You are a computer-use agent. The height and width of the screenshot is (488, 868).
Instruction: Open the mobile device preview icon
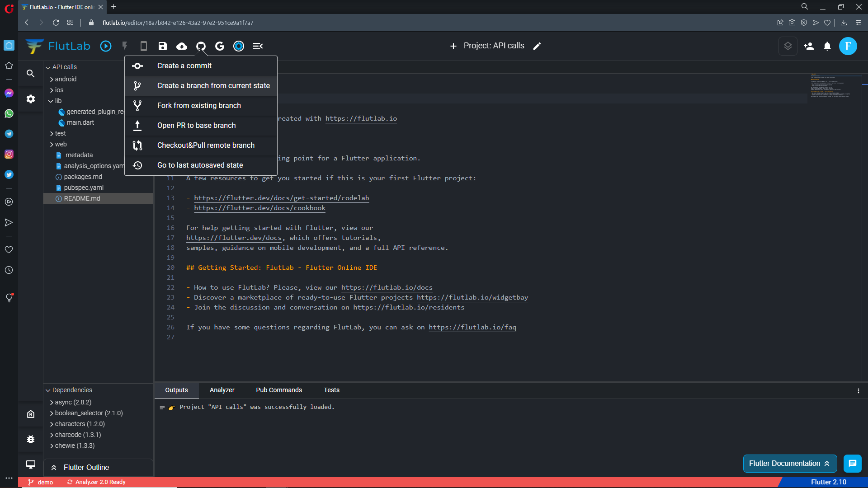[x=144, y=46]
